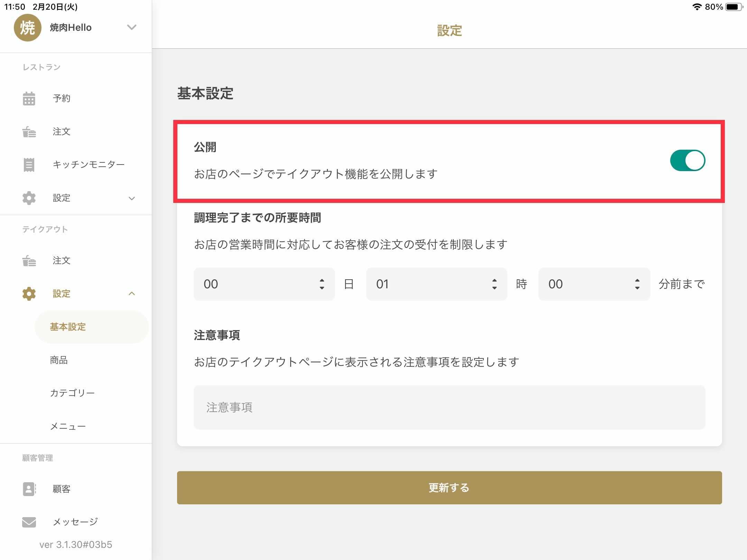This screenshot has height=560, width=747.
Task: Expand the restaurant 設定 chevron
Action: coord(132,198)
